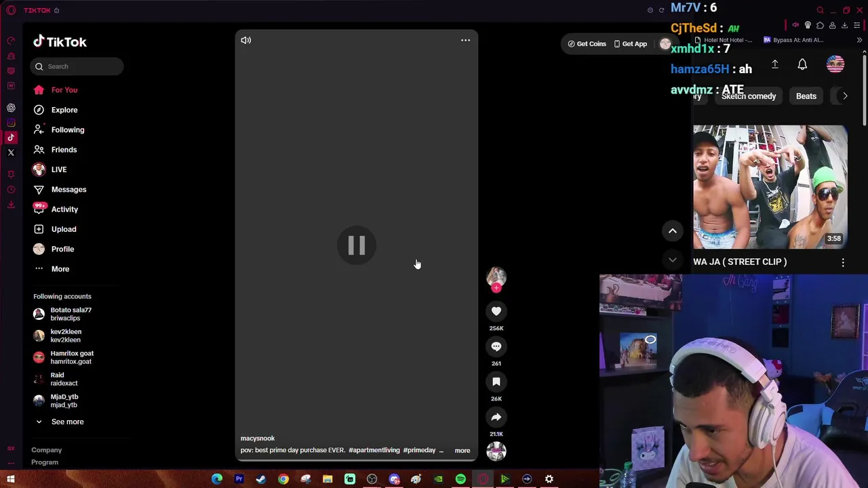The image size is (868, 488).
Task: Open TikTok profile avatar menu
Action: pyautogui.click(x=665, y=44)
